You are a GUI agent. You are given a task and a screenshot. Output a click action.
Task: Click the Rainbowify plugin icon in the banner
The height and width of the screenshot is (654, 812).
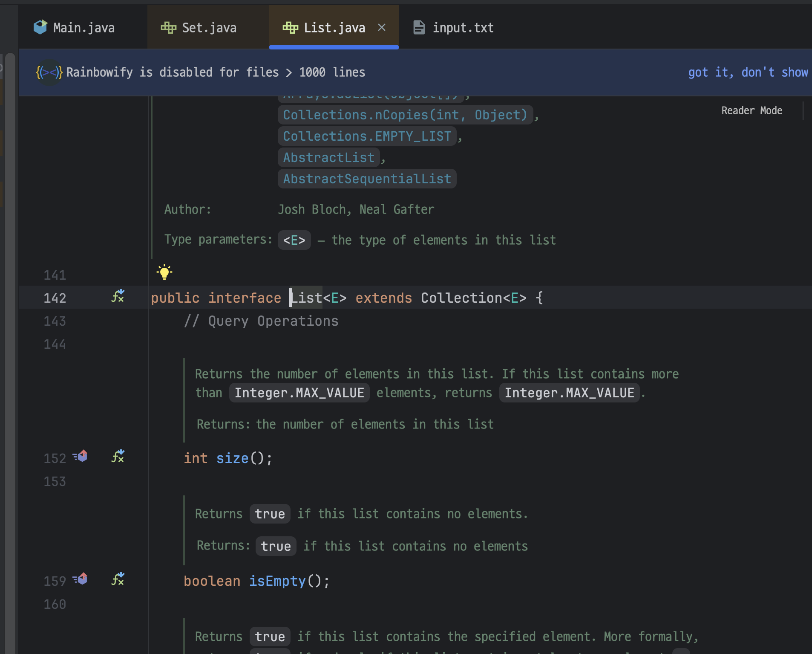click(x=49, y=72)
